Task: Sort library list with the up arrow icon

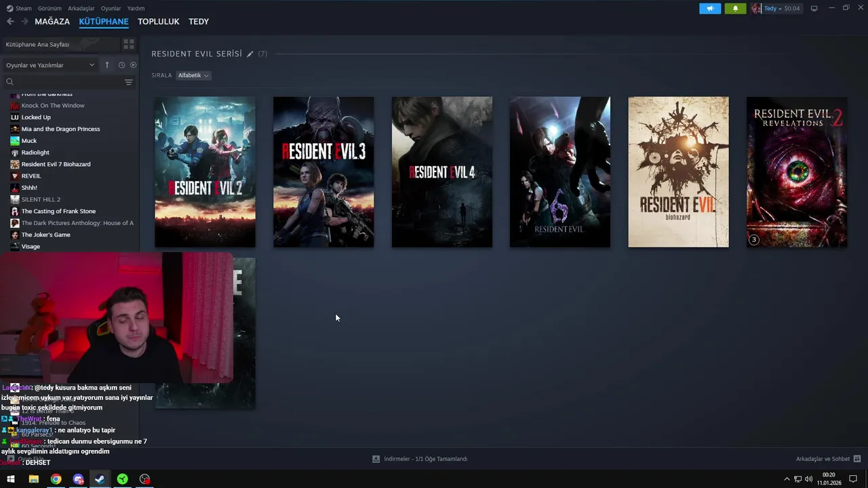Action: [106, 65]
